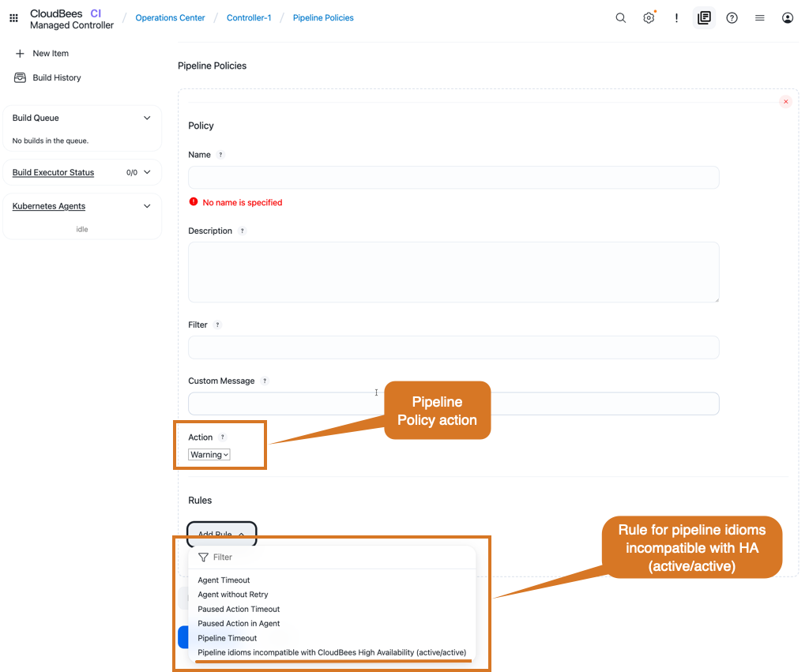This screenshot has height=672, width=809.
Task: Click the exclamation alerts icon
Action: 676,18
